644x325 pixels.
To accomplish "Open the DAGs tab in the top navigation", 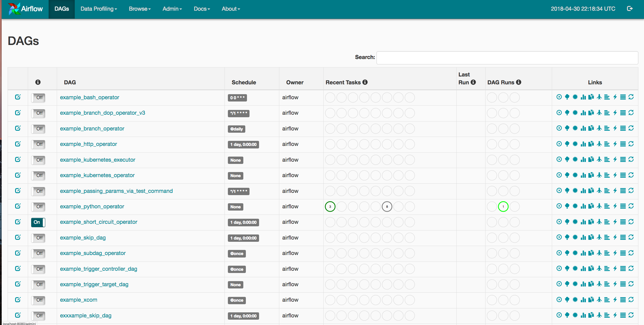I will 61,8.
